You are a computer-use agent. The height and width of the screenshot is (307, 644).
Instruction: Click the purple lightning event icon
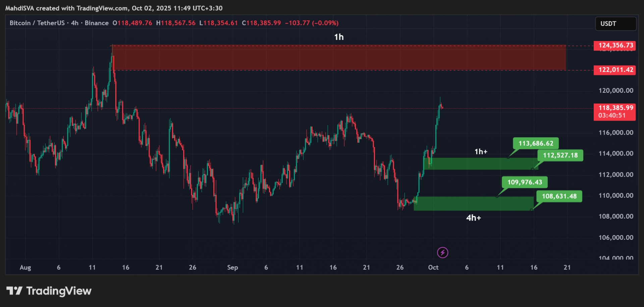pos(442,252)
